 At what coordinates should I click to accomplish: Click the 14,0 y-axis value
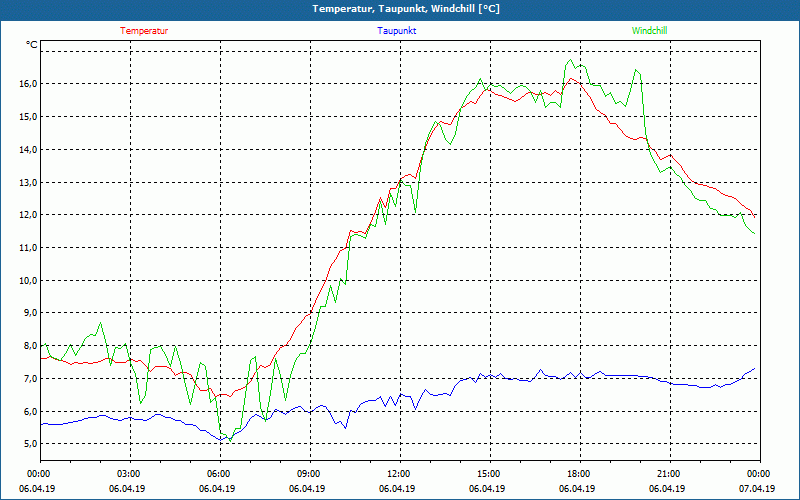pos(29,149)
